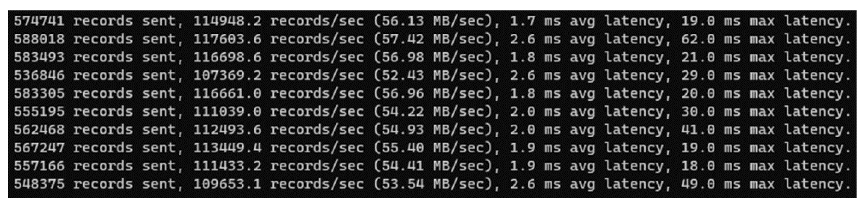Click the 49.0 ms max latency value

(698, 184)
